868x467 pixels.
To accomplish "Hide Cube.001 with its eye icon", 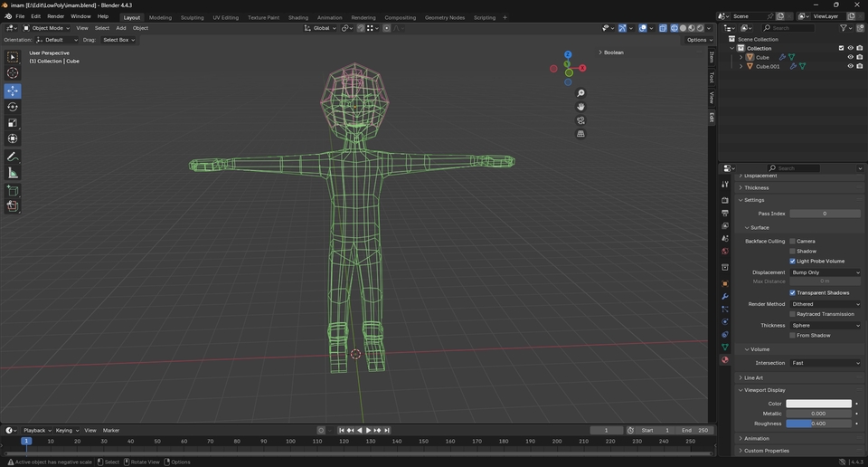I will (x=850, y=66).
